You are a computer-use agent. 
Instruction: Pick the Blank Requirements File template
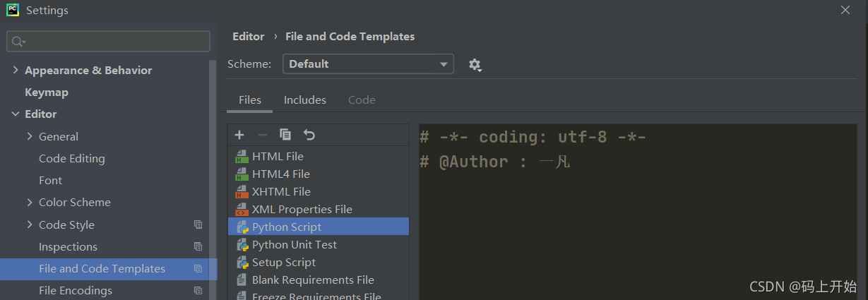tap(313, 280)
